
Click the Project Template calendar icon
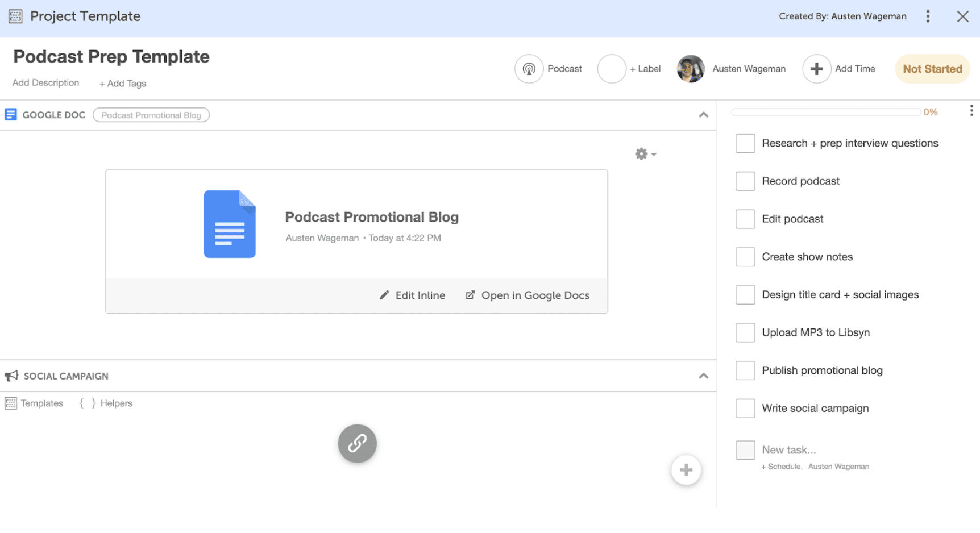click(x=15, y=16)
